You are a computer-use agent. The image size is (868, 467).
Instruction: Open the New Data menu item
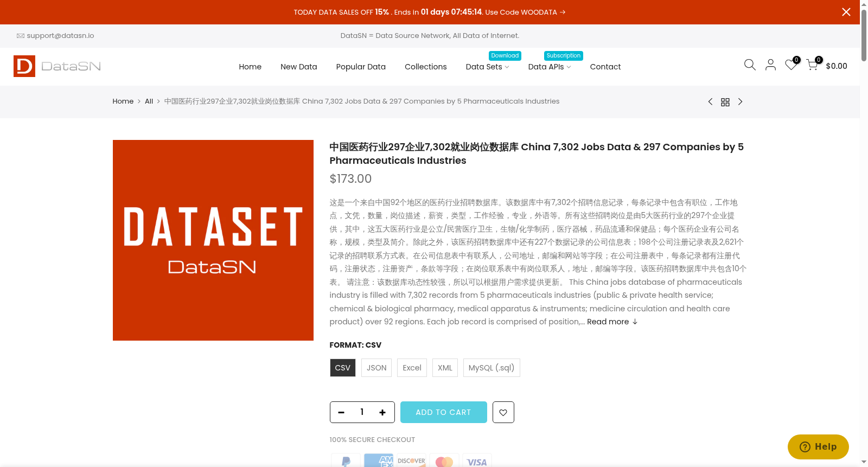299,67
